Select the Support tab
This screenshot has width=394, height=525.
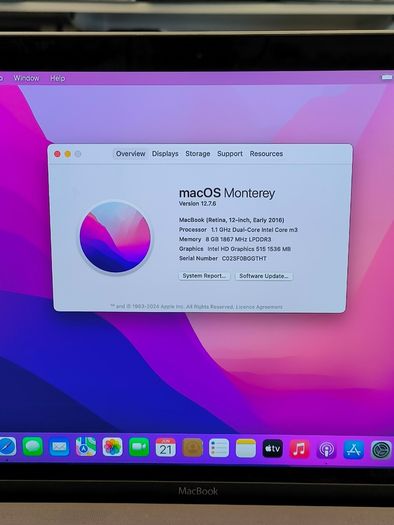(x=230, y=154)
